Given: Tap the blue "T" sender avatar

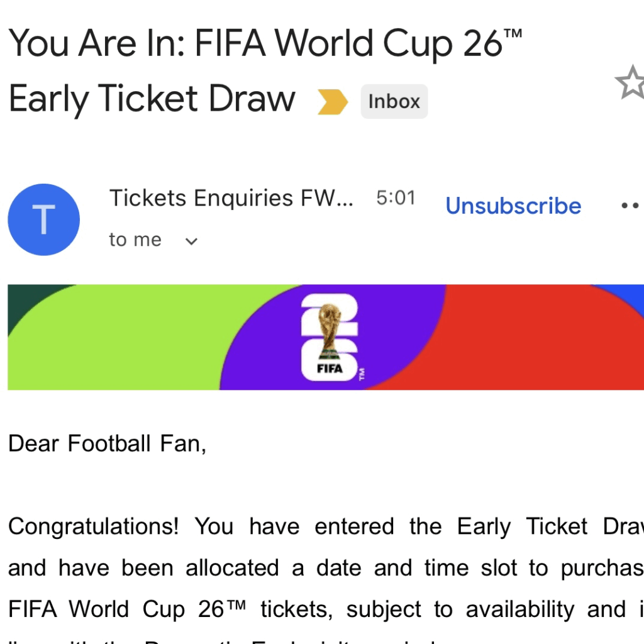Looking at the screenshot, I should [43, 219].
